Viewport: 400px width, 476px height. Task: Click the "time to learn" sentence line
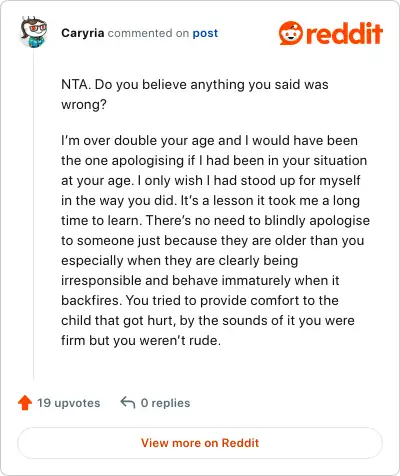click(x=215, y=220)
